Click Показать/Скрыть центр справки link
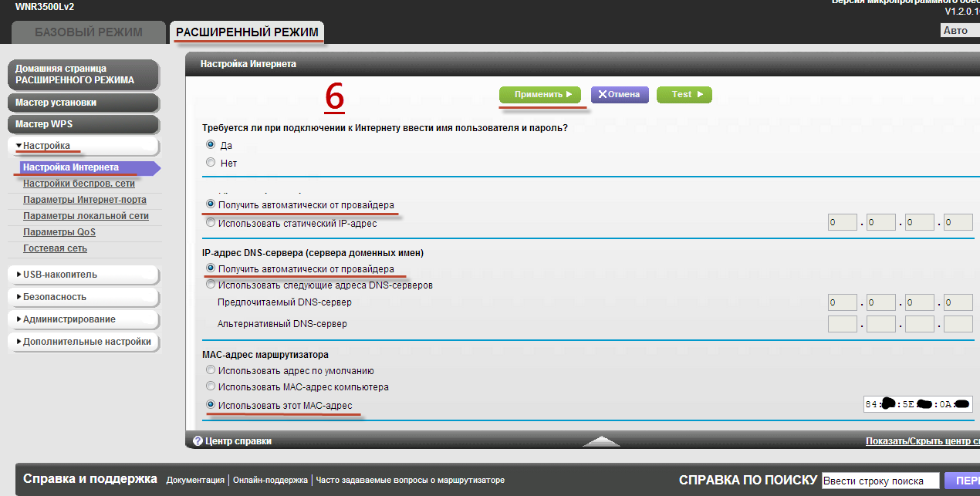 923,441
